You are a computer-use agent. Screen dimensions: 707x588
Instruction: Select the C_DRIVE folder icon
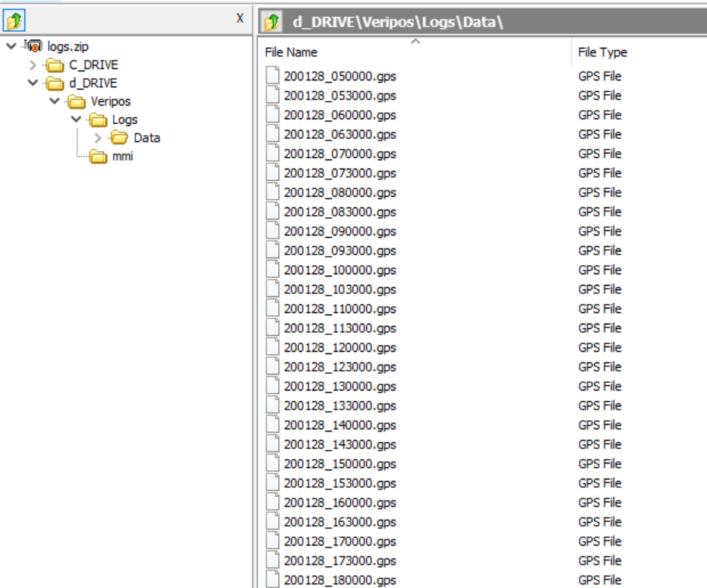[x=55, y=65]
